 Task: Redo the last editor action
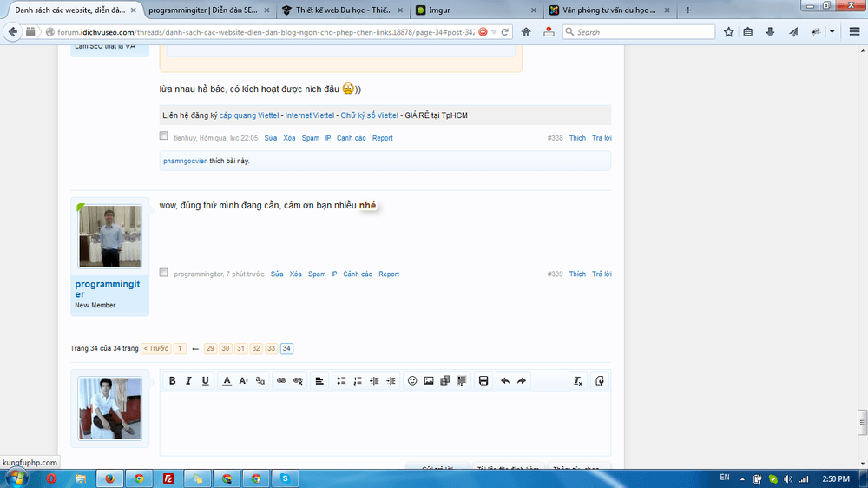522,380
